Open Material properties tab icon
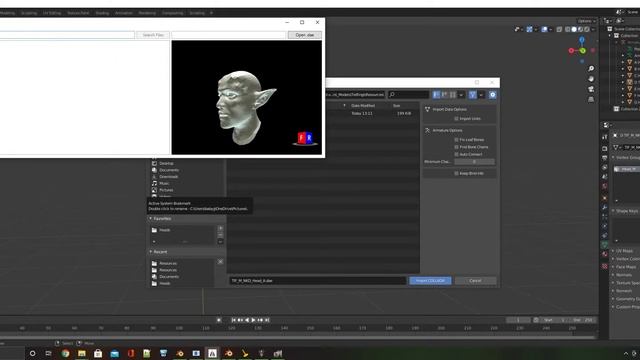 pyautogui.click(x=604, y=254)
